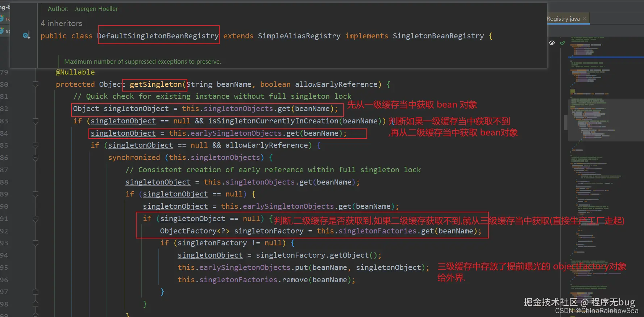Collapse the fold marker on line 89
Image resolution: width=644 pixels, height=317 pixels.
tap(36, 194)
